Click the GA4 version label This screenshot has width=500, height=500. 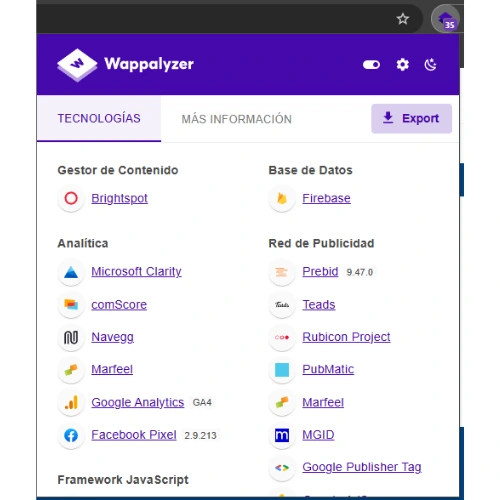(202, 403)
